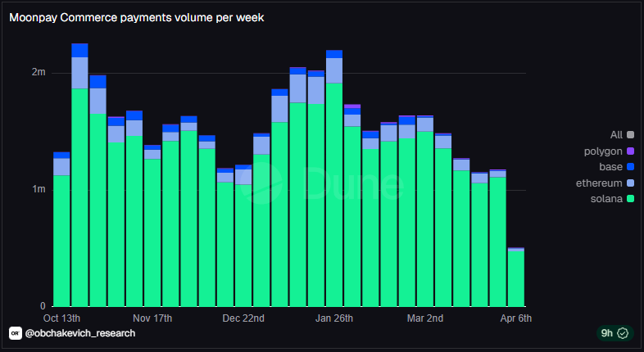Click the purple polygon legend dot

630,151
